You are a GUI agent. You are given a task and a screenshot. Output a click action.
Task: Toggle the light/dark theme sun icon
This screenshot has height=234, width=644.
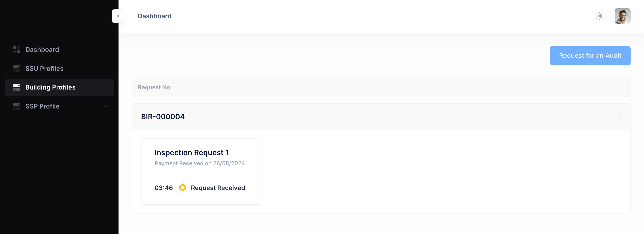tap(599, 16)
